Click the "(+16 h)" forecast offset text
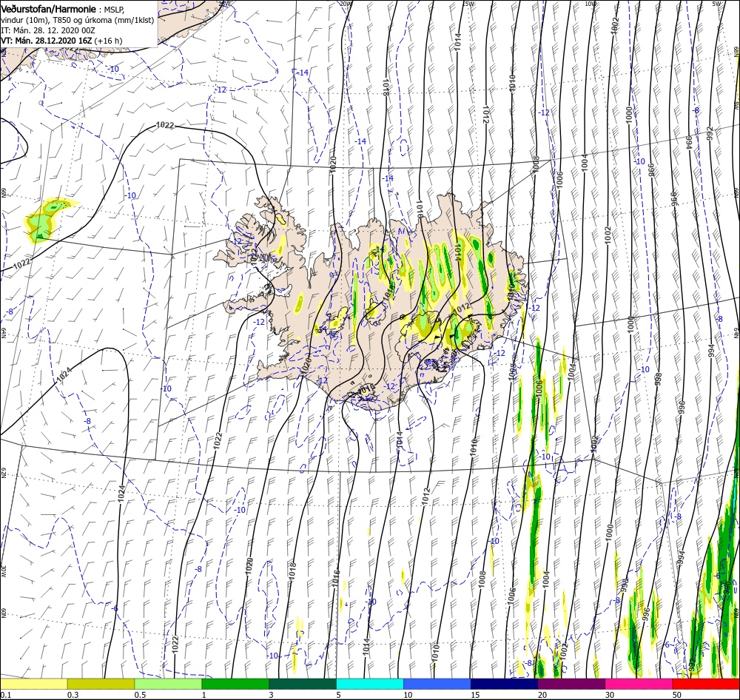This screenshot has width=740, height=700. (108, 41)
